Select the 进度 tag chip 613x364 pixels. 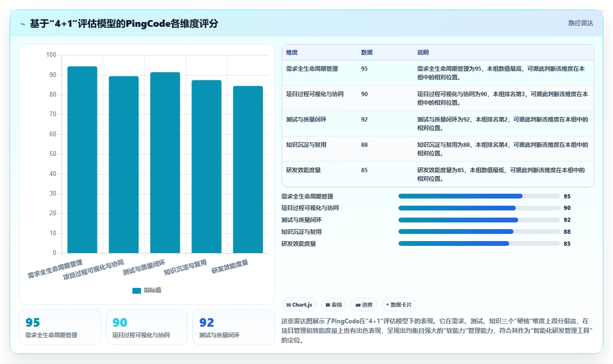point(364,305)
